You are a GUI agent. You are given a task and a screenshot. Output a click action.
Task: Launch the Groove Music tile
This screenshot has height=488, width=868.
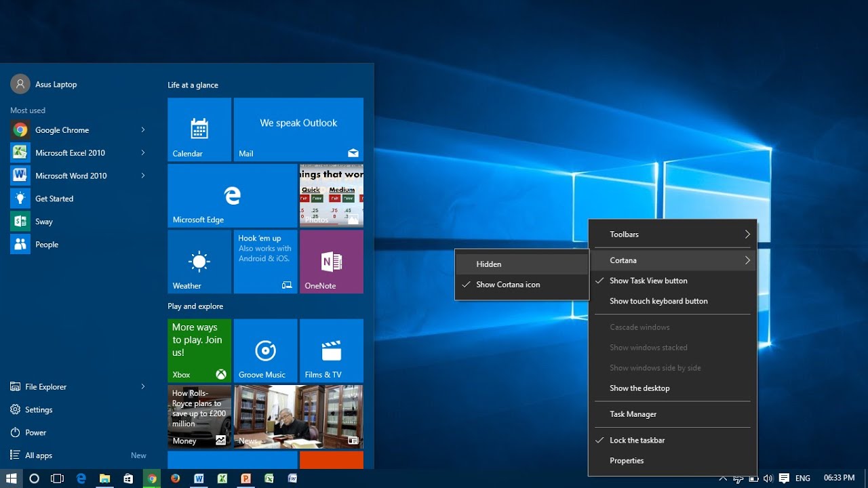pos(265,350)
